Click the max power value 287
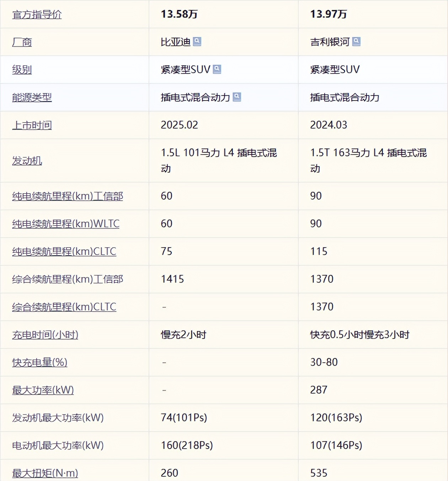The width and height of the screenshot is (448, 481). pos(319,390)
